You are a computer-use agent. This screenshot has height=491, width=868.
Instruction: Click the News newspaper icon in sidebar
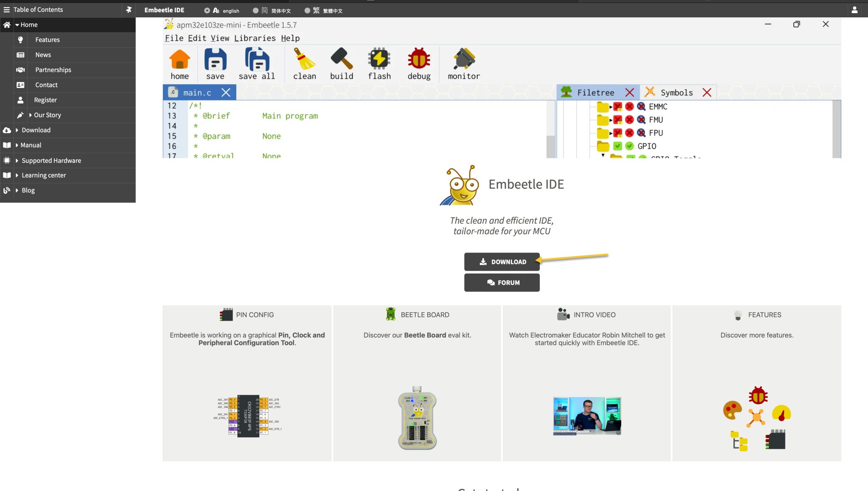pyautogui.click(x=20, y=55)
